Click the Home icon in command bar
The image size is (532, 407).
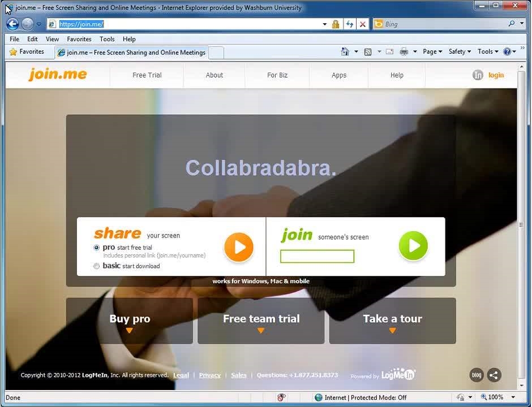(x=345, y=51)
